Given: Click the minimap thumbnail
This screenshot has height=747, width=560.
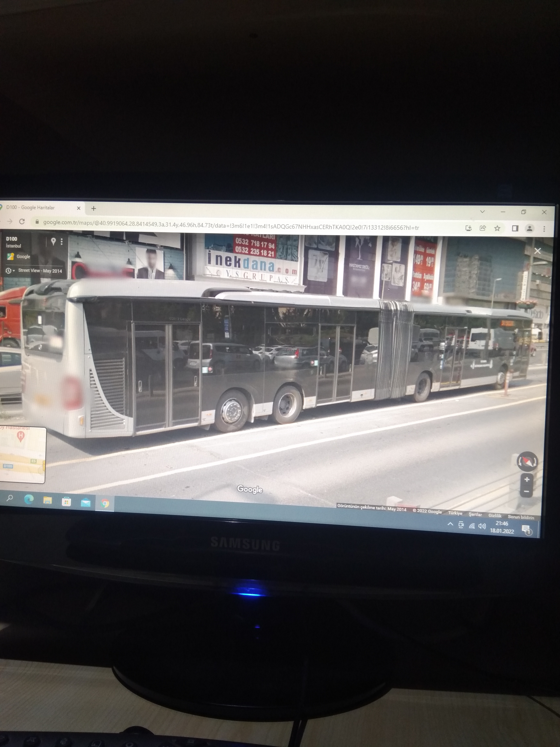Looking at the screenshot, I should (x=22, y=454).
